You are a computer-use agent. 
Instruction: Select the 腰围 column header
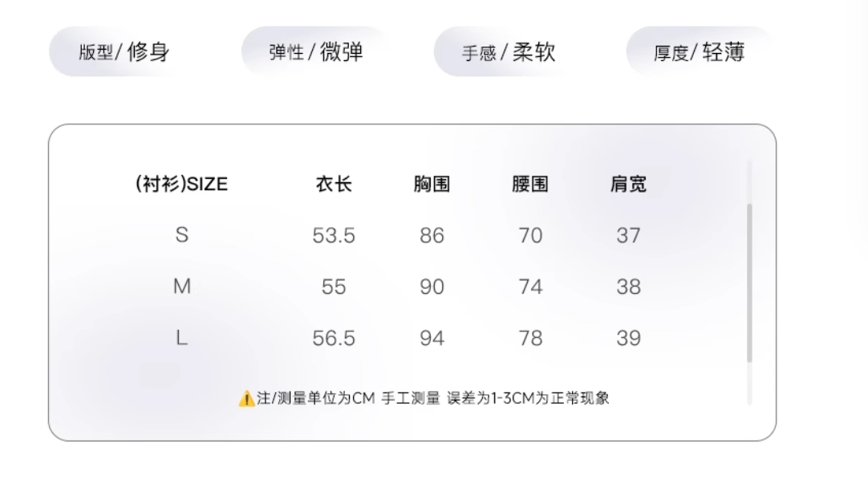[x=530, y=185]
